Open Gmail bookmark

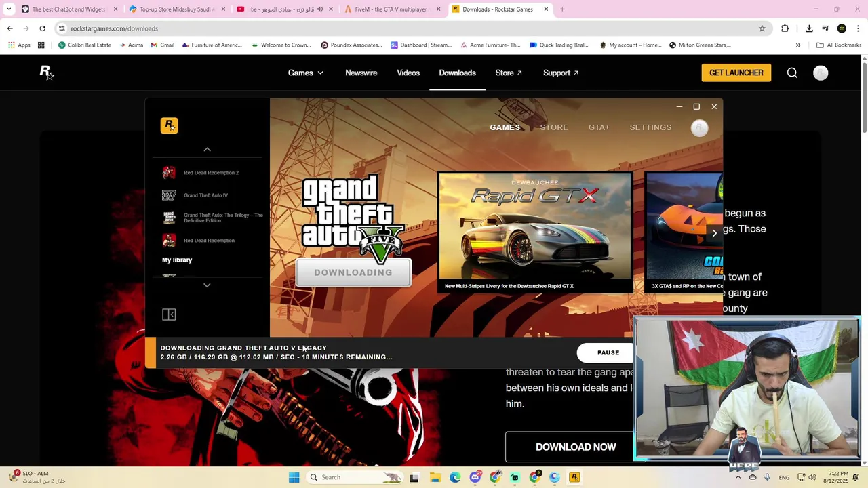tap(162, 45)
